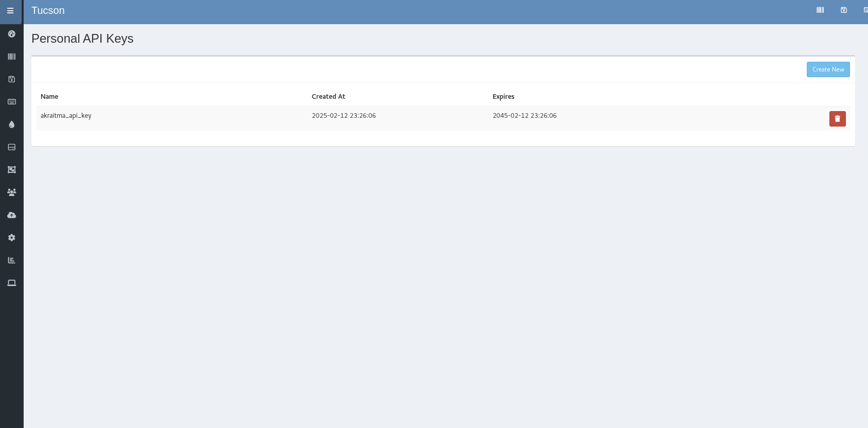Open Requestable Items via sidebar laptop icon

point(11,283)
